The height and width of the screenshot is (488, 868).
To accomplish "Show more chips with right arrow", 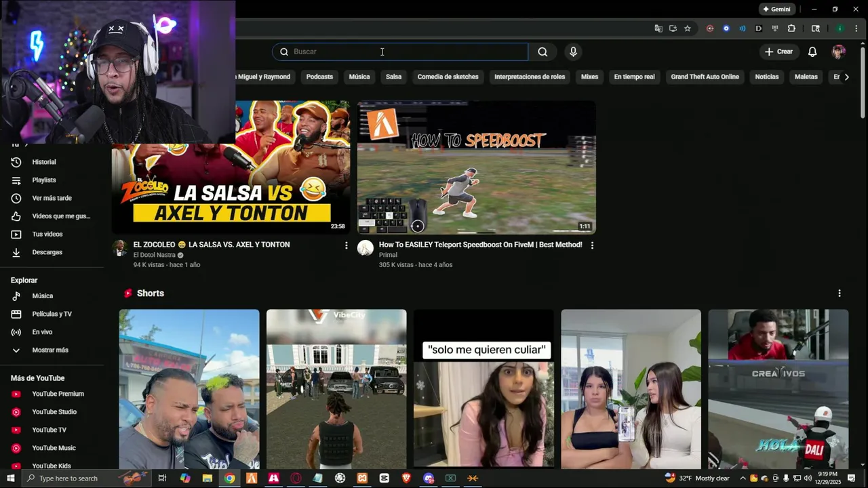I will [x=846, y=77].
